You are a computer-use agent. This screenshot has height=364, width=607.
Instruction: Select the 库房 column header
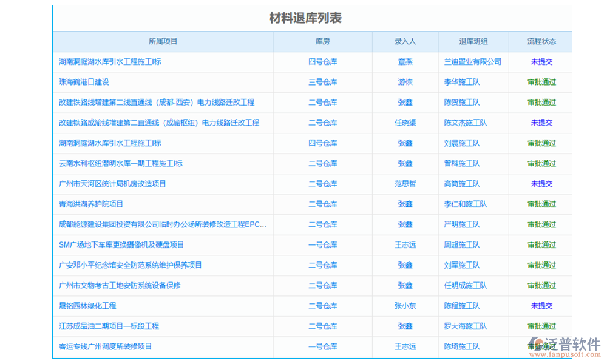tap(322, 41)
